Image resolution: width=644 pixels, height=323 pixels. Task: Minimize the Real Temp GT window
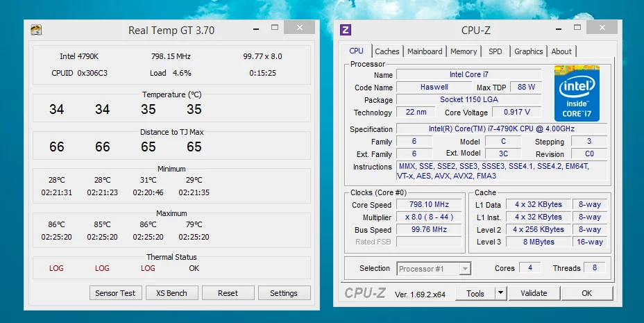[x=256, y=29]
